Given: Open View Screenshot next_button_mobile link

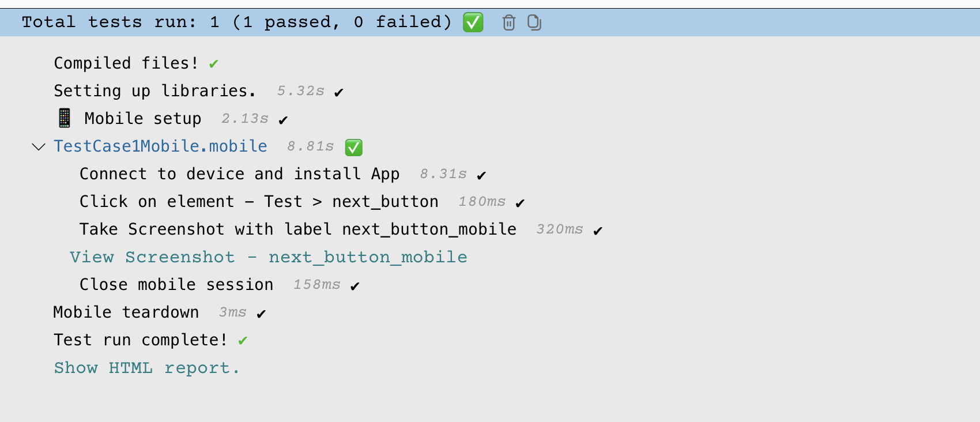Looking at the screenshot, I should (268, 257).
